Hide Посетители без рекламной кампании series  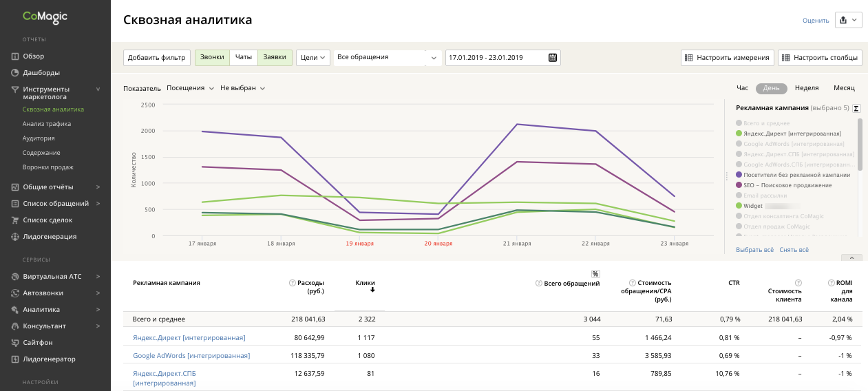(x=792, y=175)
